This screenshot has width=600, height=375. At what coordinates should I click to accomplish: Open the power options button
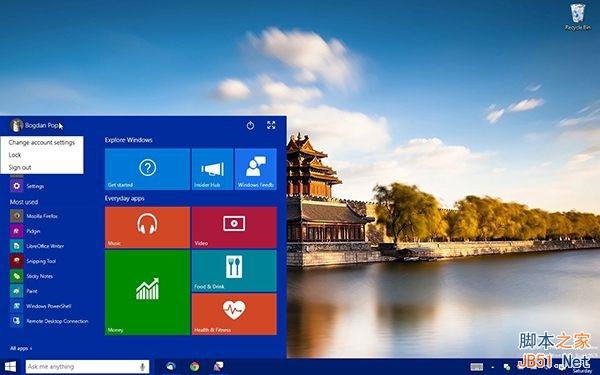250,125
